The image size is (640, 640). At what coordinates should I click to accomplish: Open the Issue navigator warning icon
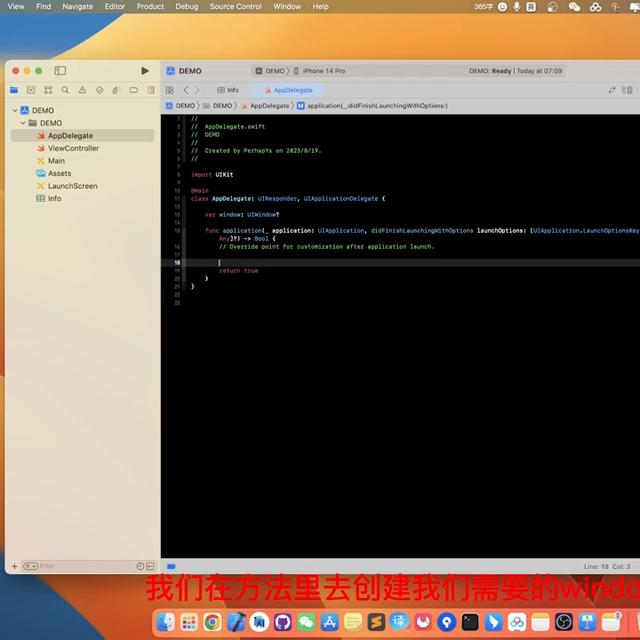tap(82, 90)
